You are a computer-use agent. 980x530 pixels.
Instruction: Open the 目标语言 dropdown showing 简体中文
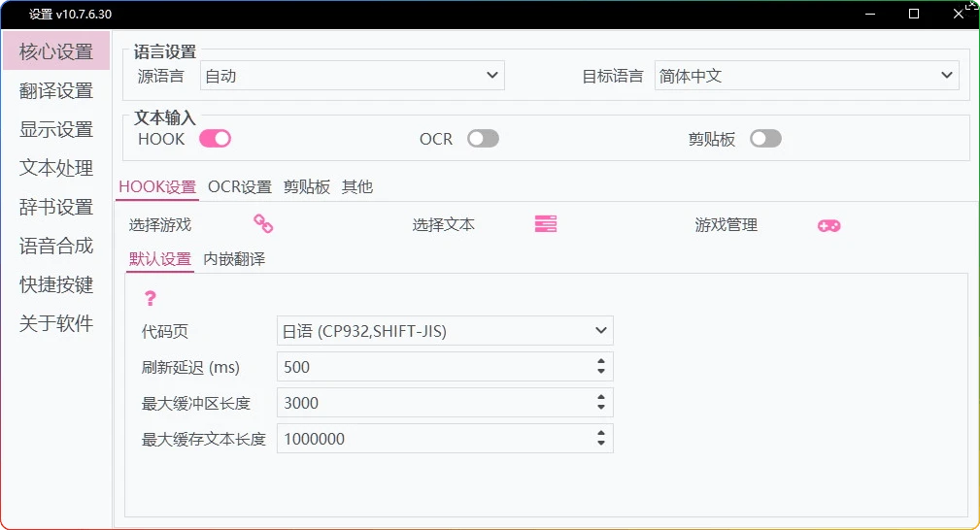coord(807,76)
